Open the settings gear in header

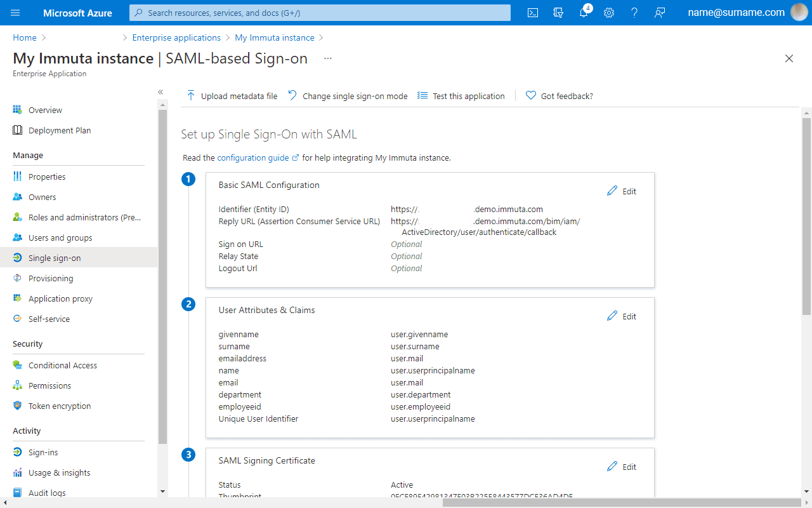609,13
